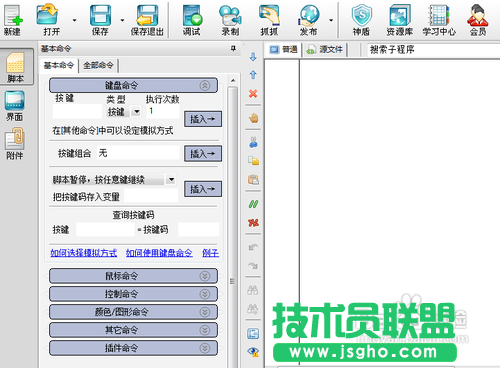This screenshot has width=500, height=368.
Task: Click the find-next binoculars icon
Action: point(253,309)
